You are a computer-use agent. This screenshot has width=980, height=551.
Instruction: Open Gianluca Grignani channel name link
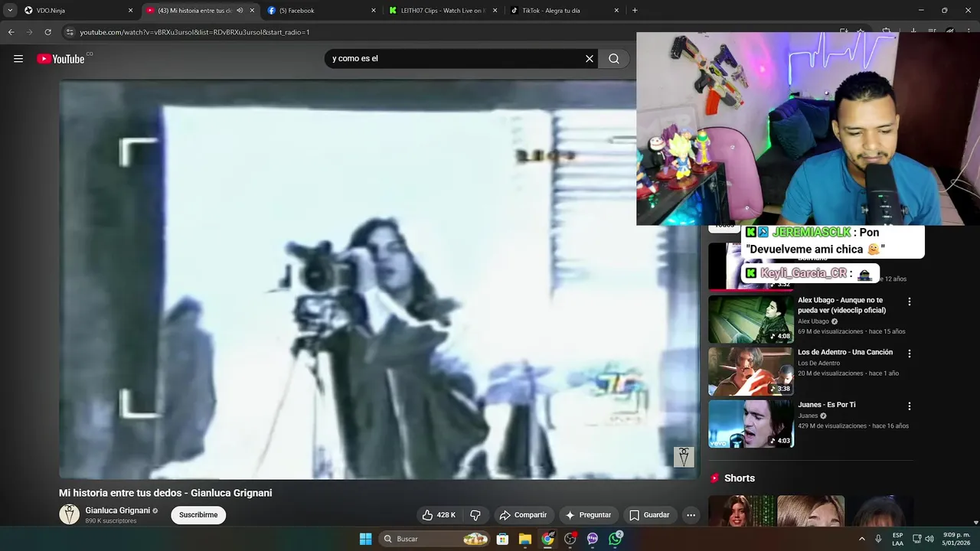[118, 510]
